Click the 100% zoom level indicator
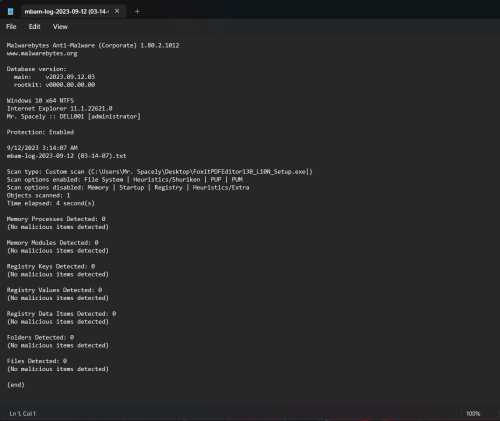Screen dimensions: 500x421 [x=473, y=414]
